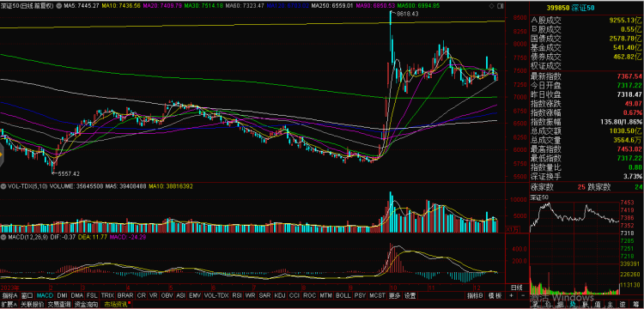
Task: Zoom out the chart with the minus button
Action: (523, 295)
